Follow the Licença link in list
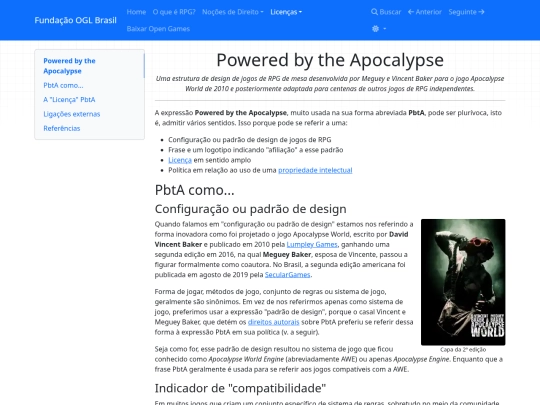 tap(180, 160)
